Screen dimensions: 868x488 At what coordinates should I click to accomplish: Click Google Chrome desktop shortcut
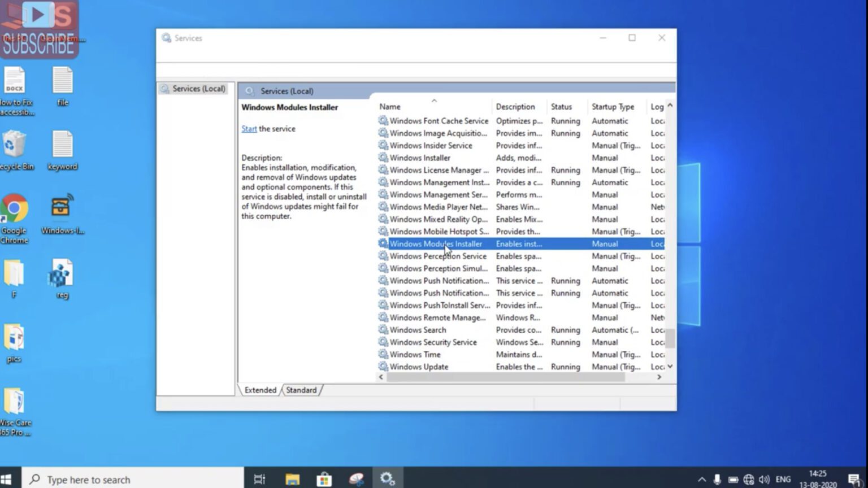pos(14,219)
